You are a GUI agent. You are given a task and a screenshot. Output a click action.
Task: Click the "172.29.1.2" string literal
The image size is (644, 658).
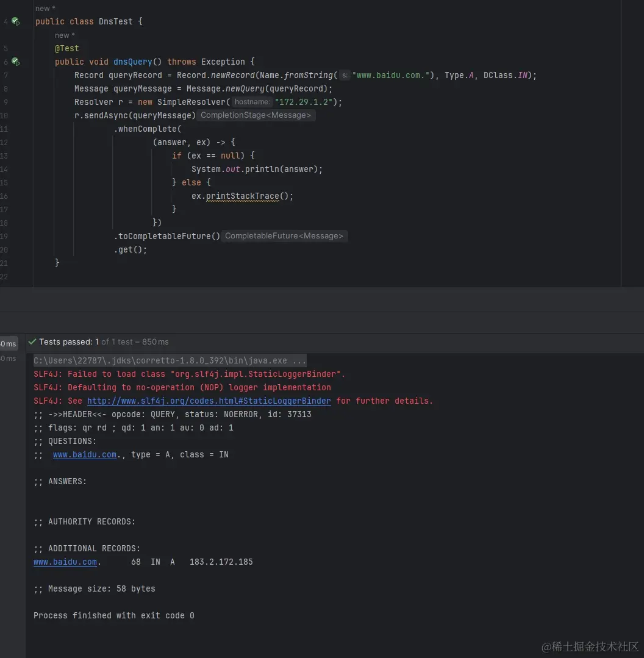click(304, 102)
